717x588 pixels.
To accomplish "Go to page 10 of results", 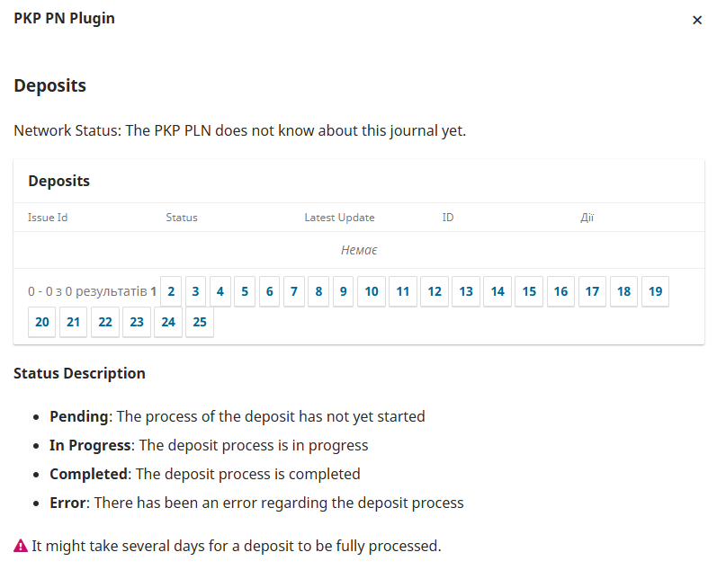I will (372, 291).
